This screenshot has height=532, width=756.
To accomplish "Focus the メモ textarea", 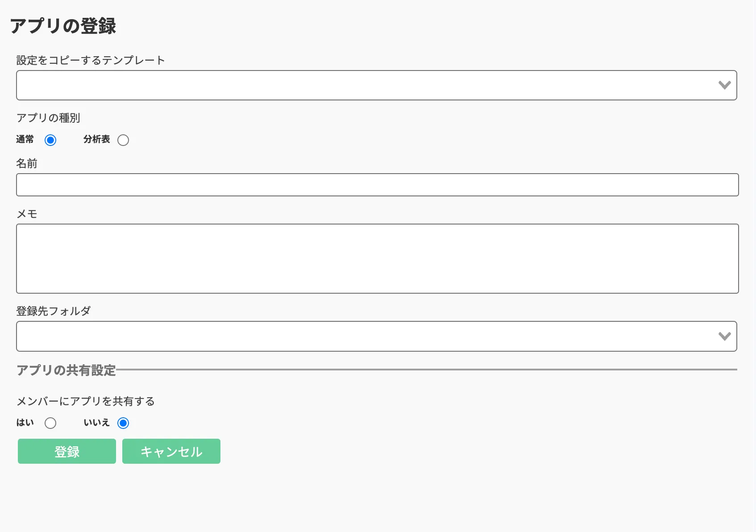I will click(377, 259).
